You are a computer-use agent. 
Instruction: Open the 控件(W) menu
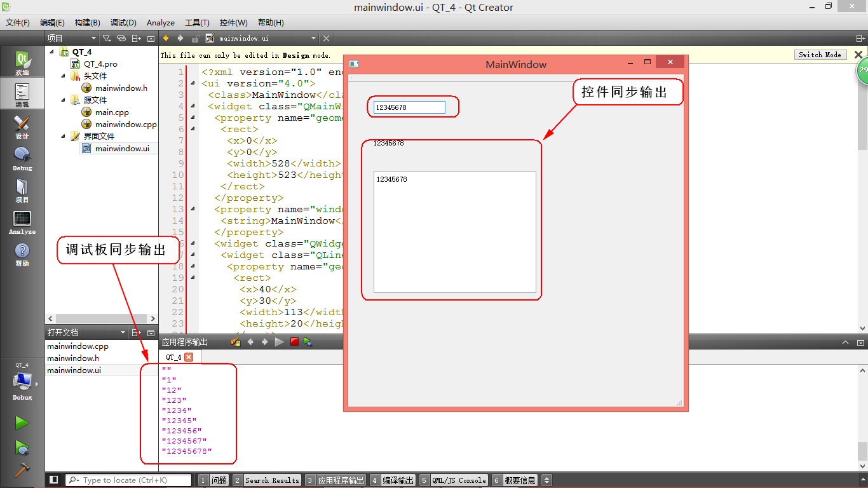[234, 22]
